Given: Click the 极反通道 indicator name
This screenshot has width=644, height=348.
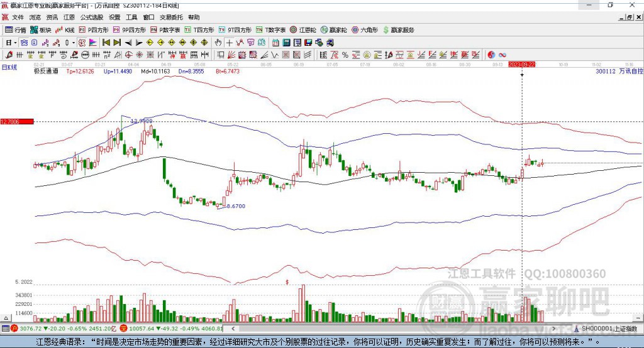Looking at the screenshot, I should (46, 71).
